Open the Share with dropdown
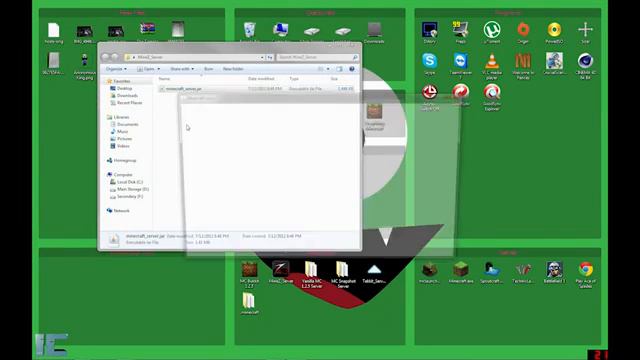The height and width of the screenshot is (360, 640). point(182,69)
